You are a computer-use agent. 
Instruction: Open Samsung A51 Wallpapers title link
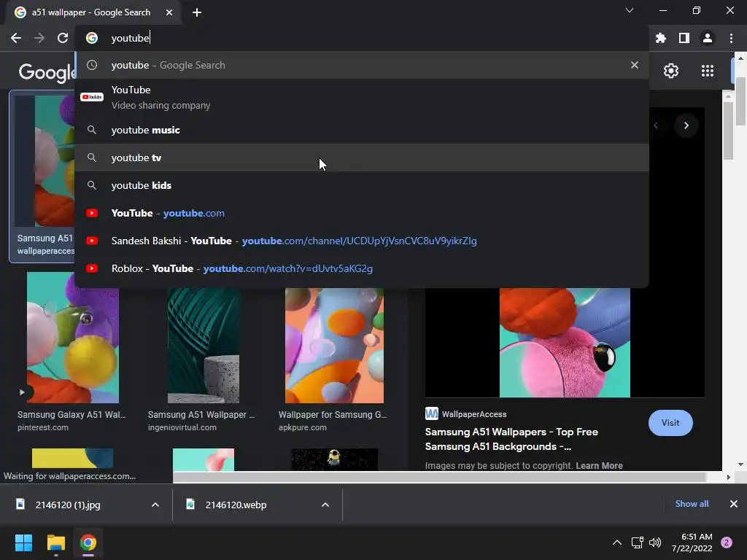pos(511,439)
